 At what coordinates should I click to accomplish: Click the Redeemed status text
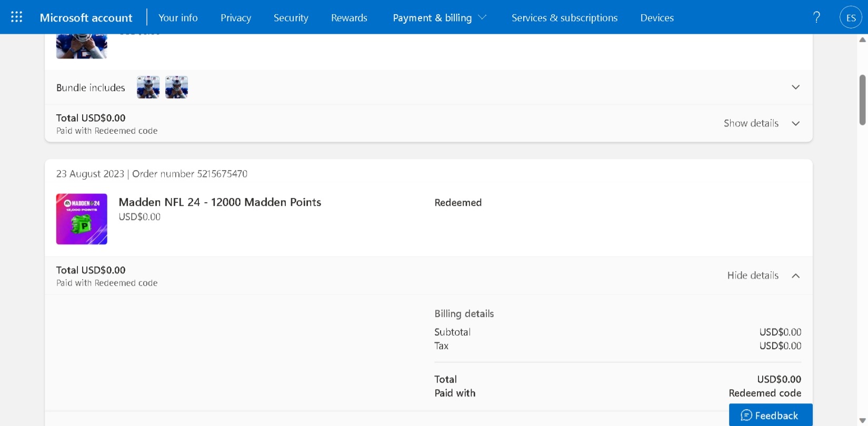point(458,203)
